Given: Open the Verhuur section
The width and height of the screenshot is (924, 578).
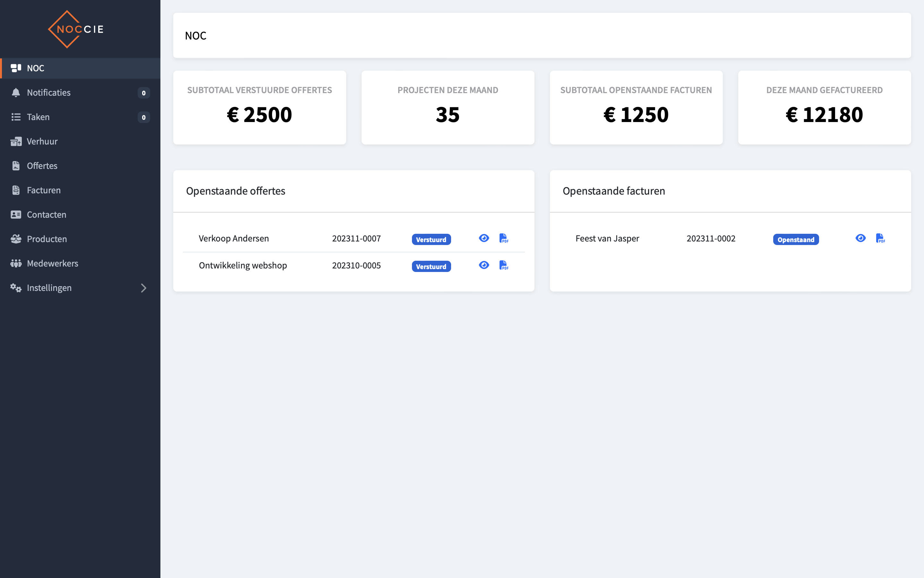Looking at the screenshot, I should click(x=80, y=141).
